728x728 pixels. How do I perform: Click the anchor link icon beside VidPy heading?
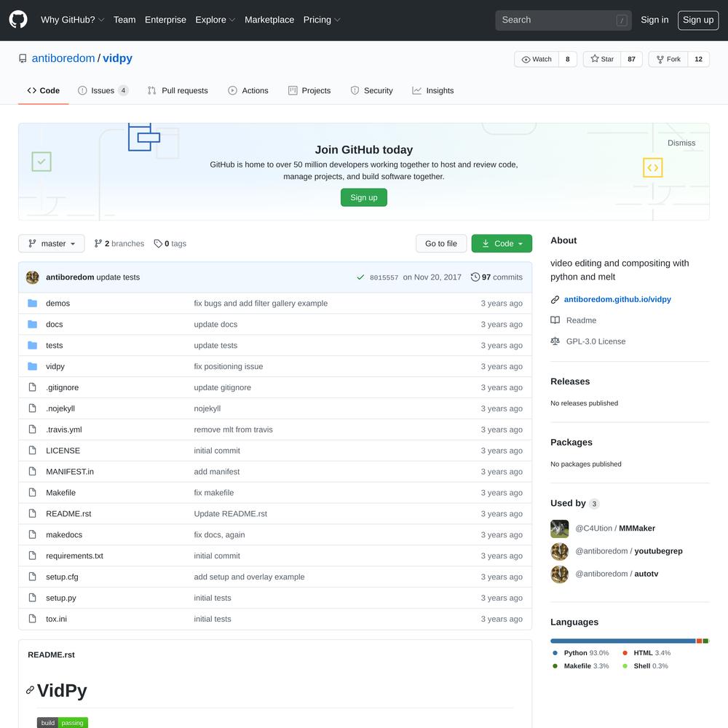[30, 690]
